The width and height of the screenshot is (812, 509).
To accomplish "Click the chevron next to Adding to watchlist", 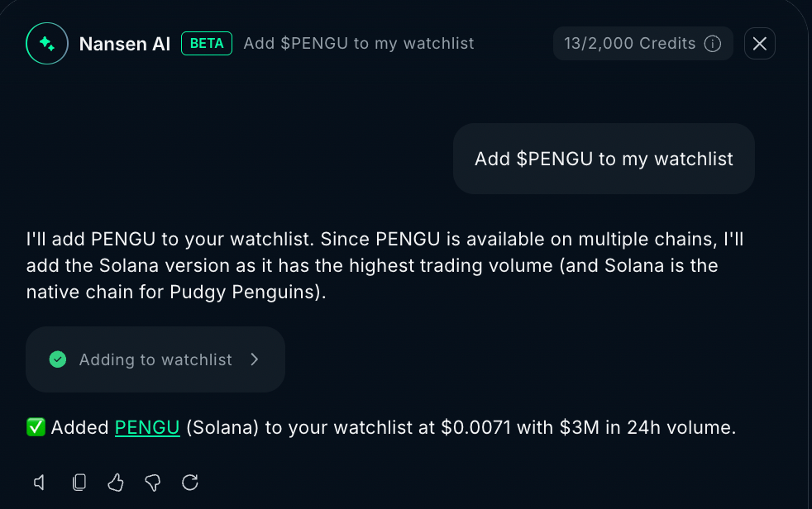I will 255,359.
